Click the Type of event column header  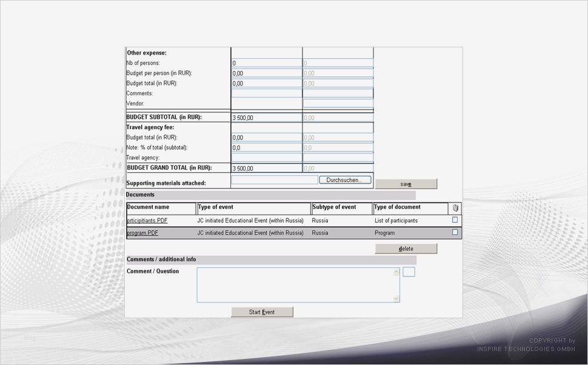[x=254, y=208]
